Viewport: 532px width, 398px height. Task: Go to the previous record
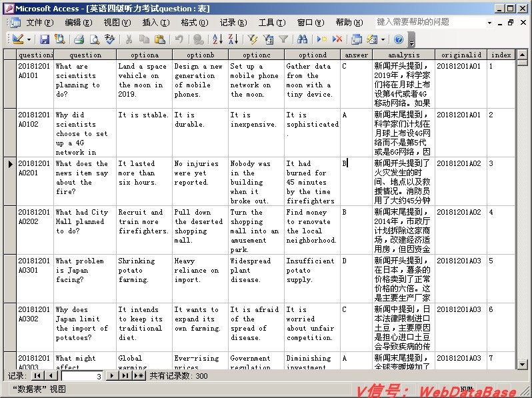tap(51, 375)
